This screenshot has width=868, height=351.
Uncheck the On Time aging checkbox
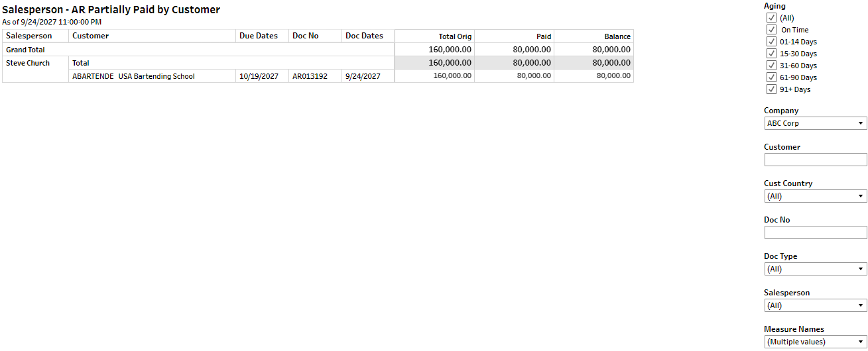pyautogui.click(x=771, y=30)
